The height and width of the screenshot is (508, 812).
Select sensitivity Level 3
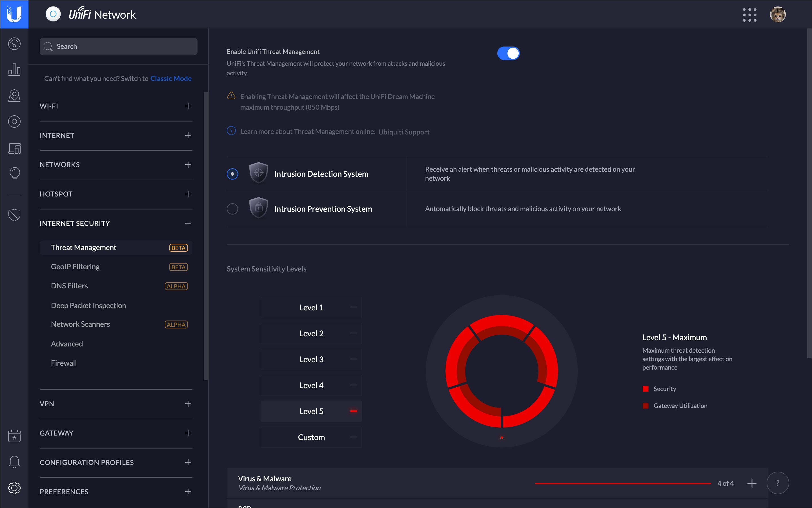coord(311,359)
